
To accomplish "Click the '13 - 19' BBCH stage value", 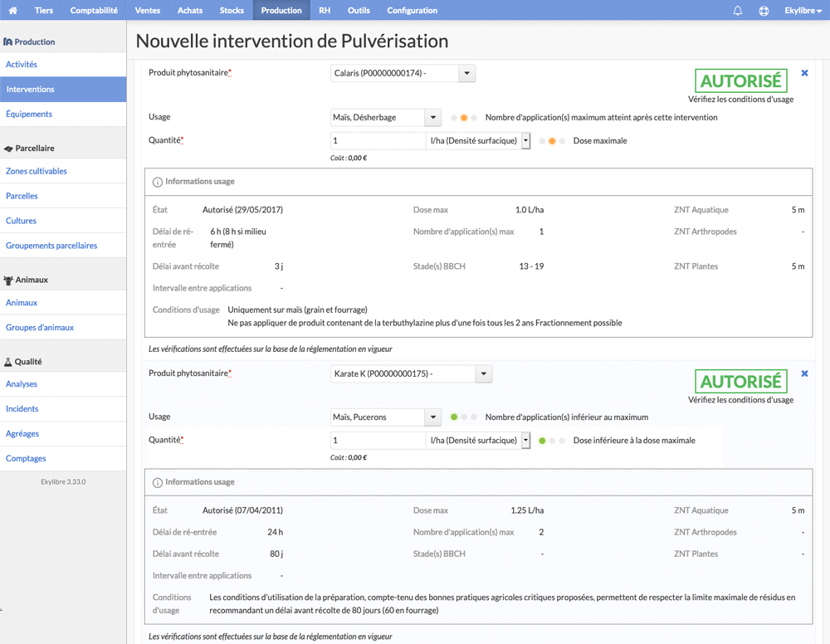I will coord(531,266).
